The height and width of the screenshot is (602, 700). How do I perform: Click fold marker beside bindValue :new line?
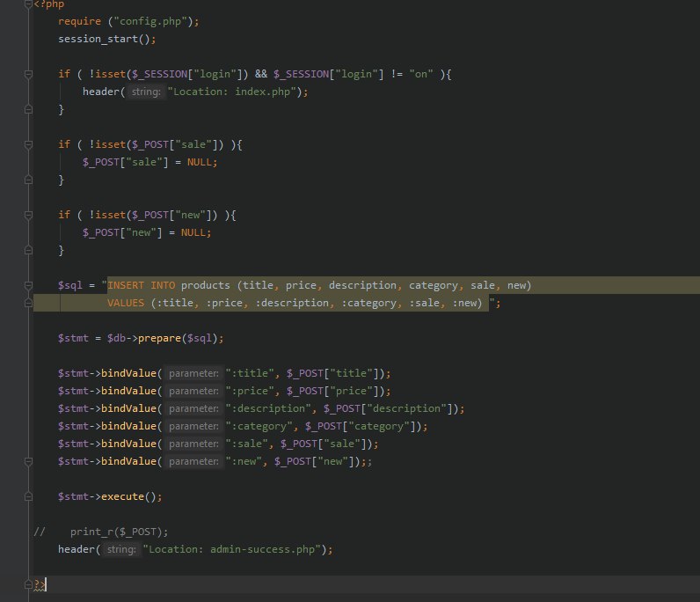click(x=28, y=461)
